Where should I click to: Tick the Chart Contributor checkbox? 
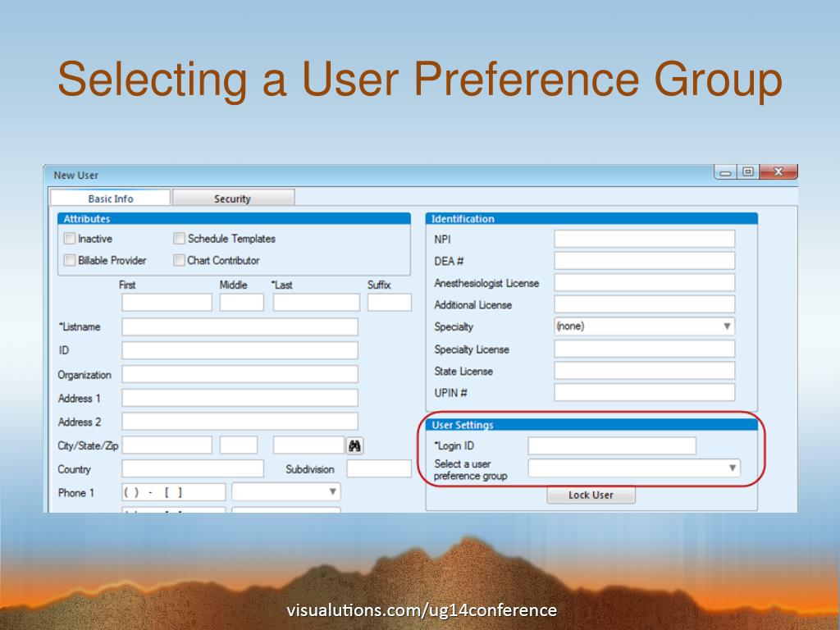pyautogui.click(x=179, y=260)
